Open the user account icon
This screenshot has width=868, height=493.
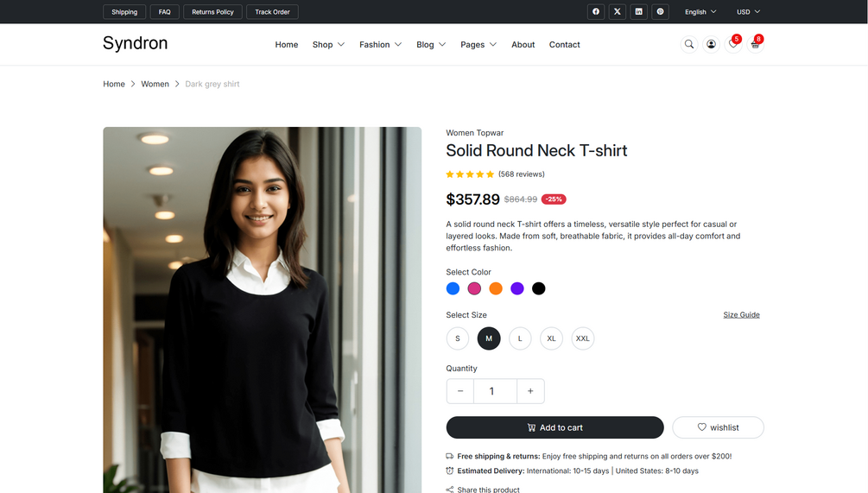[x=711, y=44]
